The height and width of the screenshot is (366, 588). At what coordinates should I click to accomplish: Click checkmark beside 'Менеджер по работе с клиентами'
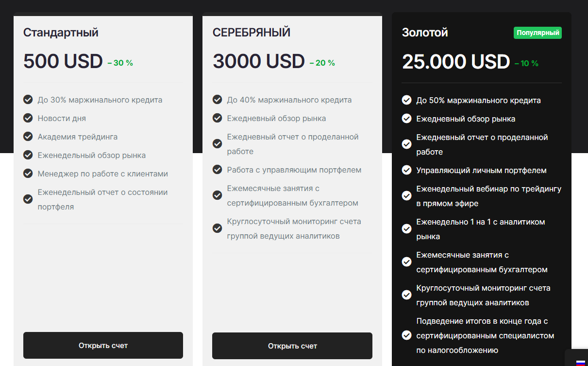(x=28, y=174)
